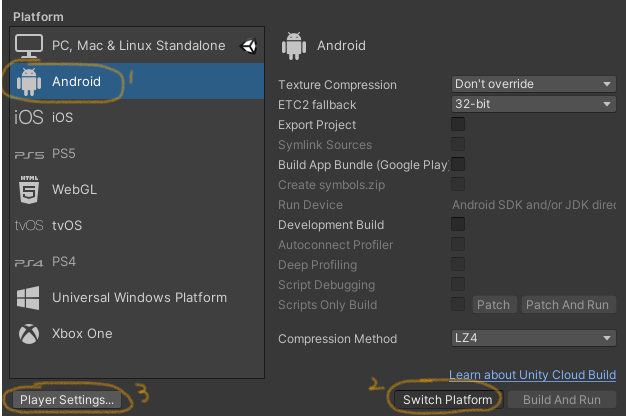This screenshot has height=416, width=626.
Task: Open Player Settings...
Action: click(67, 400)
